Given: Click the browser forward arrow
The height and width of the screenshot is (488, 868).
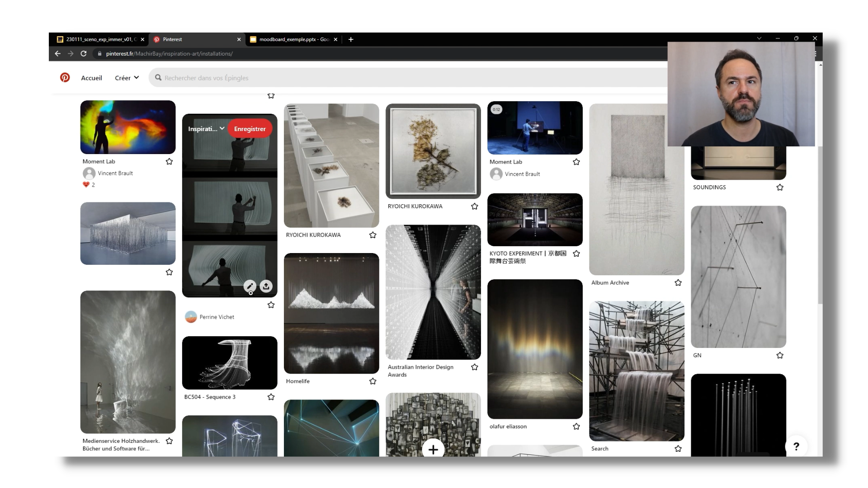Looking at the screenshot, I should pyautogui.click(x=71, y=53).
